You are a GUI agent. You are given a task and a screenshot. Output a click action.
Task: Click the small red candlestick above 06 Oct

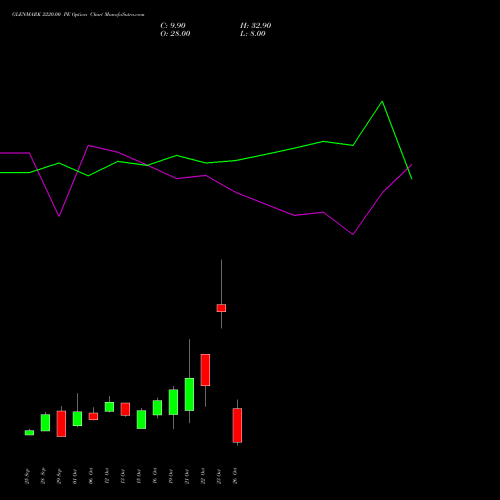click(x=93, y=416)
